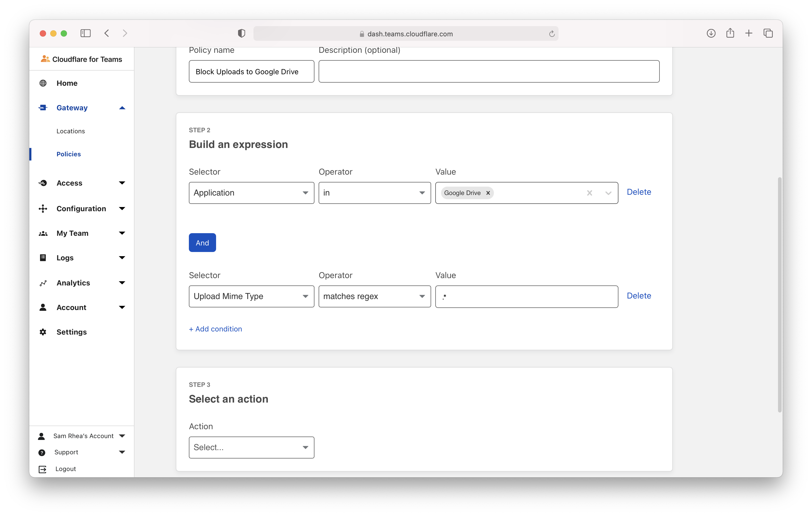Click the Logs document icon

point(43,258)
